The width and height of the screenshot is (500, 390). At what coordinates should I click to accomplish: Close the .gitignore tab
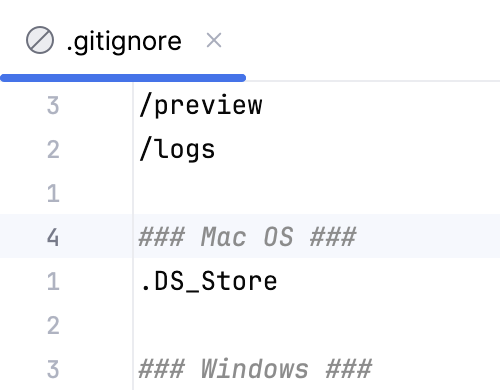214,40
